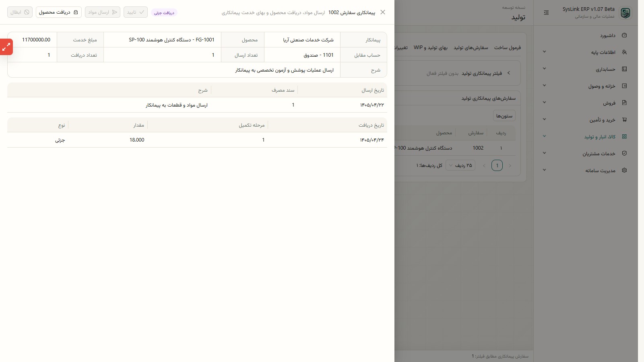Open the ۲۵ ردیف rows-per-page dropdown
This screenshot has height=362, width=644.
tap(460, 165)
